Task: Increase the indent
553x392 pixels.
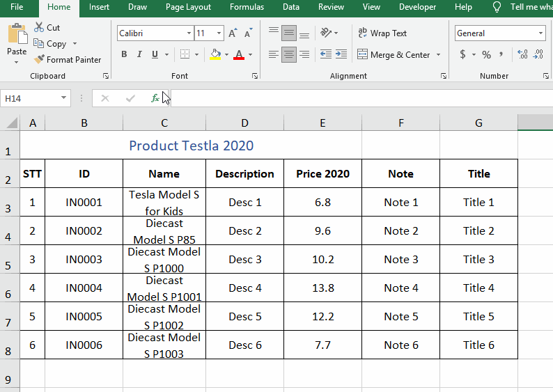Action: (341, 54)
